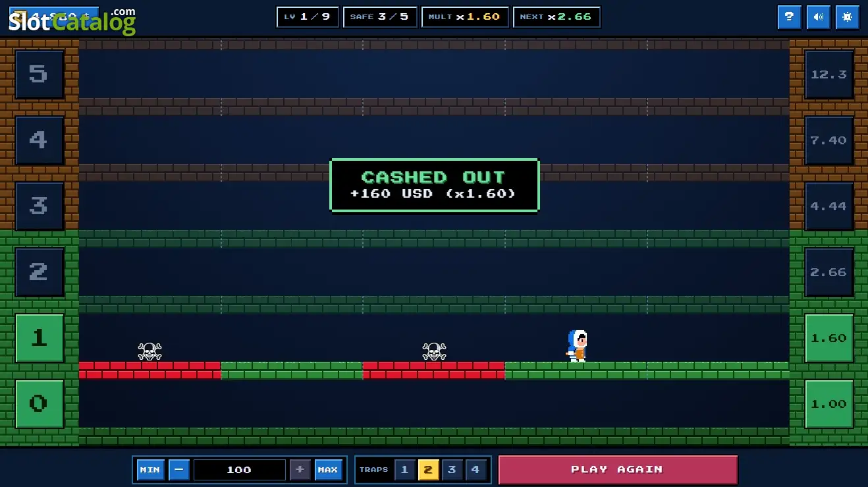
Task: Decrease the bet with the minus button
Action: (179, 470)
